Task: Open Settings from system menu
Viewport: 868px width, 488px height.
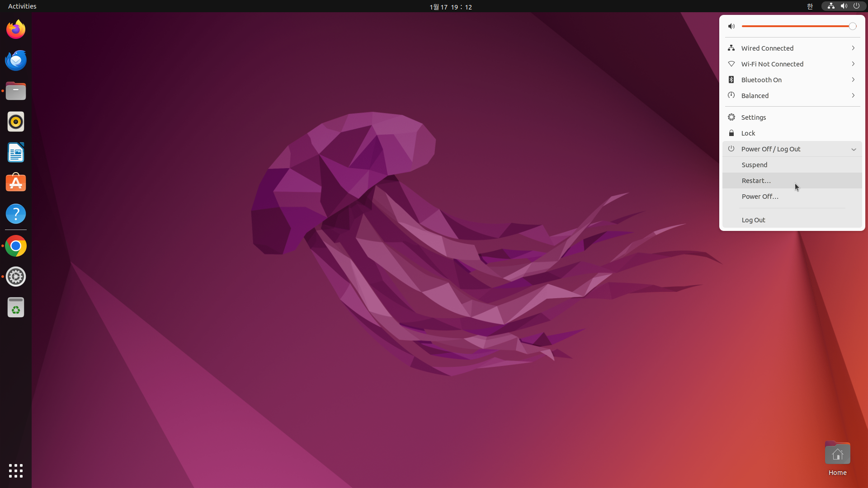Action: point(792,117)
